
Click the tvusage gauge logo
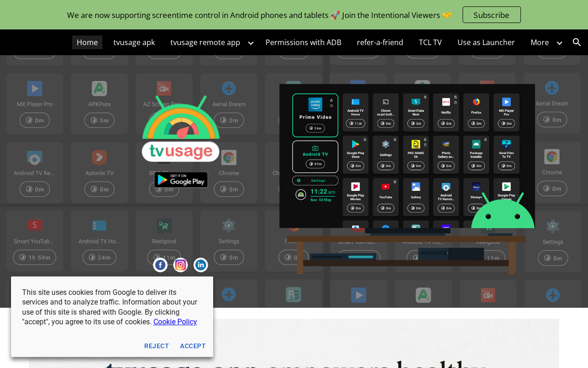pos(181,129)
